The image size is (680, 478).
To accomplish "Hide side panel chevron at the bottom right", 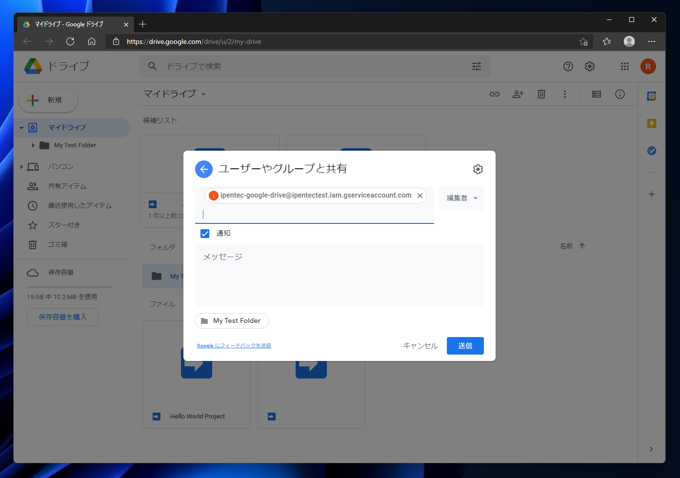I will 651,449.
